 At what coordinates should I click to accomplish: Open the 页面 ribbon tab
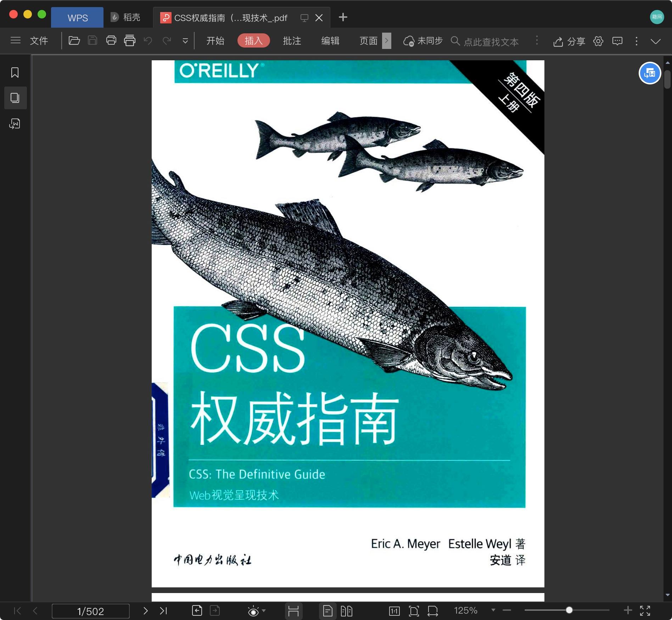369,41
